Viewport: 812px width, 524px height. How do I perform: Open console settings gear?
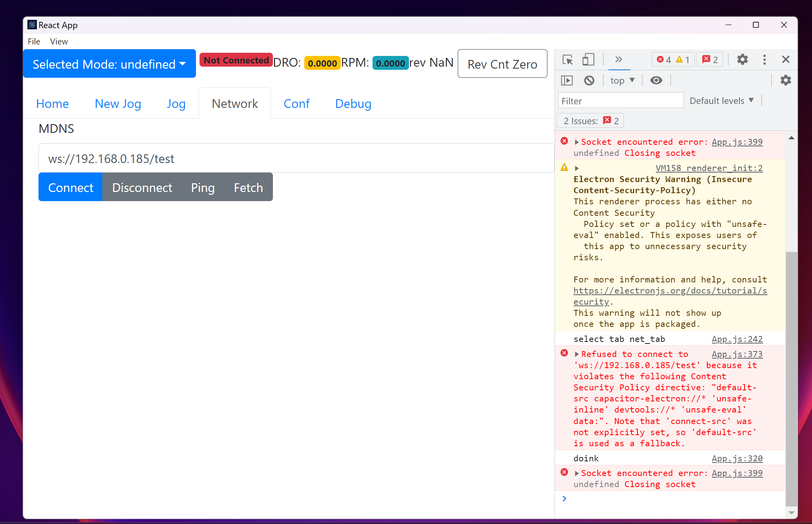785,81
